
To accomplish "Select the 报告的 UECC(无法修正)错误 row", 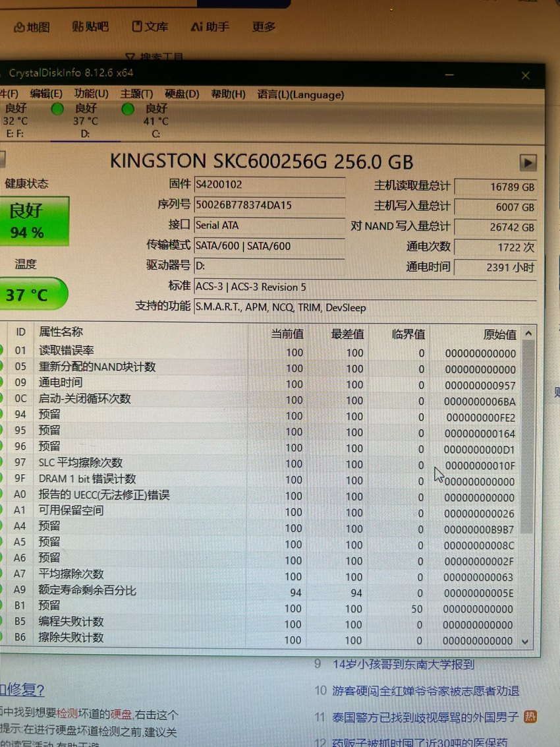I will pyautogui.click(x=260, y=495).
